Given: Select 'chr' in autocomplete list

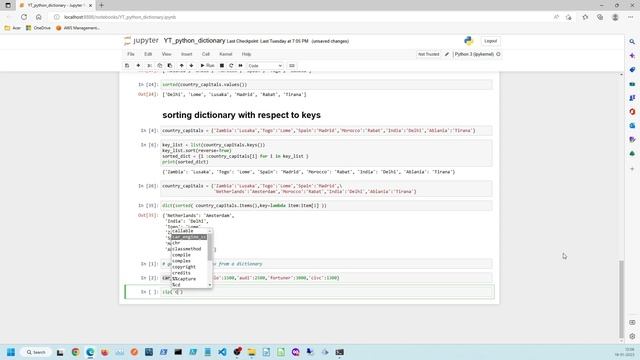Looking at the screenshot, I should 176,242.
